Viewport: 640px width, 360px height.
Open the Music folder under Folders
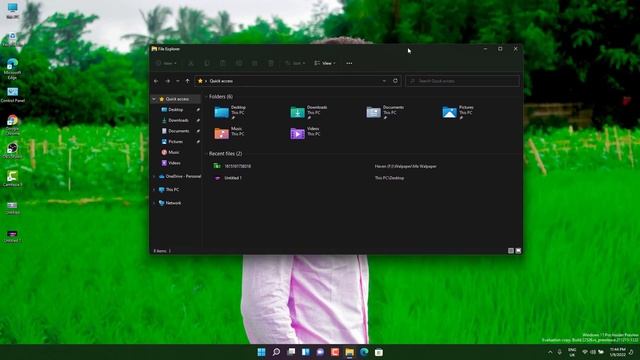pyautogui.click(x=229, y=133)
